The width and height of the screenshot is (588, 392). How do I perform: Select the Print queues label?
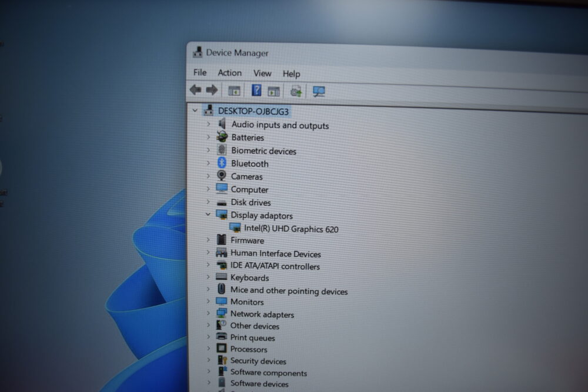pyautogui.click(x=252, y=338)
